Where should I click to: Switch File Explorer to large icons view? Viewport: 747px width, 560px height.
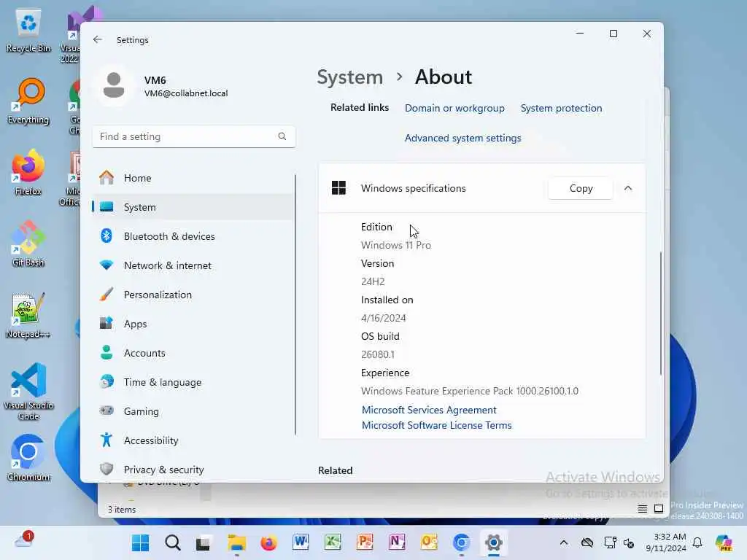(x=659, y=509)
